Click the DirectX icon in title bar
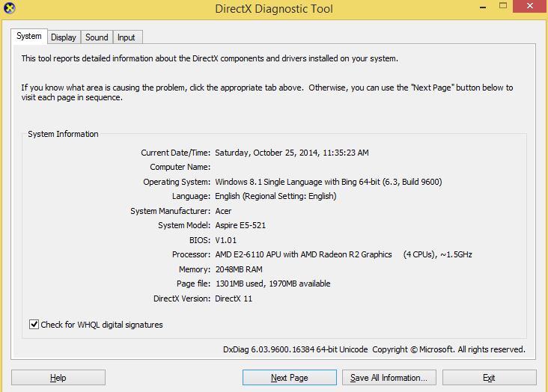This screenshot has height=392, width=548. [10, 7]
